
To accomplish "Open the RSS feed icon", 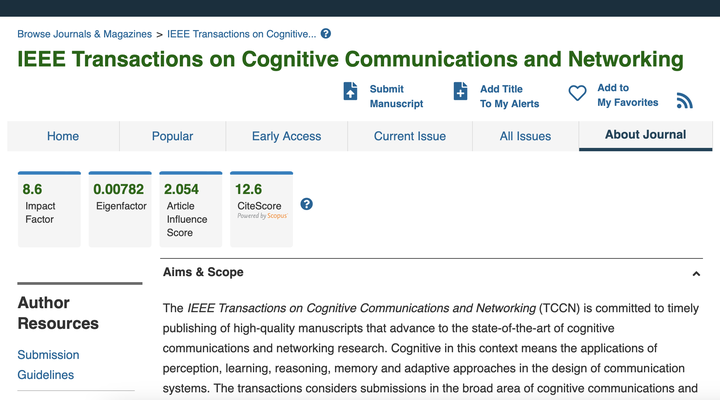I will [x=684, y=100].
